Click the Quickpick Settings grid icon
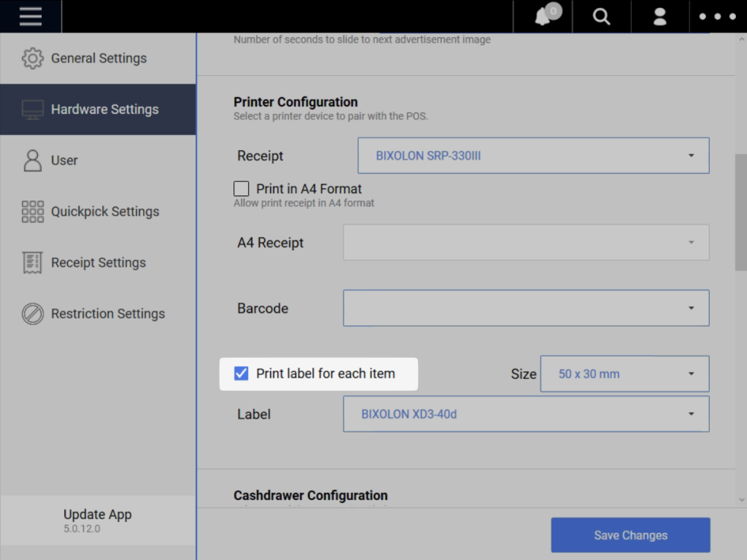Image resolution: width=747 pixels, height=560 pixels. 32,211
